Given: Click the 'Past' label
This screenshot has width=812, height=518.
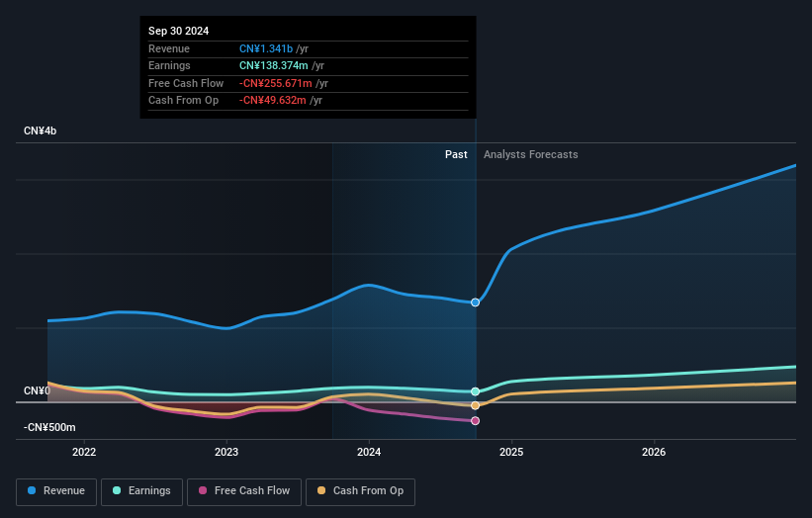Looking at the screenshot, I should pyautogui.click(x=456, y=154).
